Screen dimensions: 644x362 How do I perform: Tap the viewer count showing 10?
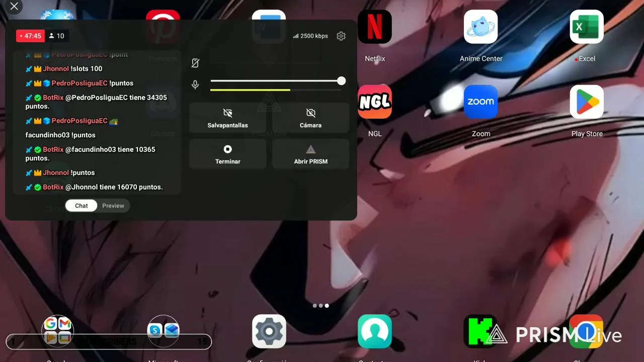click(x=56, y=36)
